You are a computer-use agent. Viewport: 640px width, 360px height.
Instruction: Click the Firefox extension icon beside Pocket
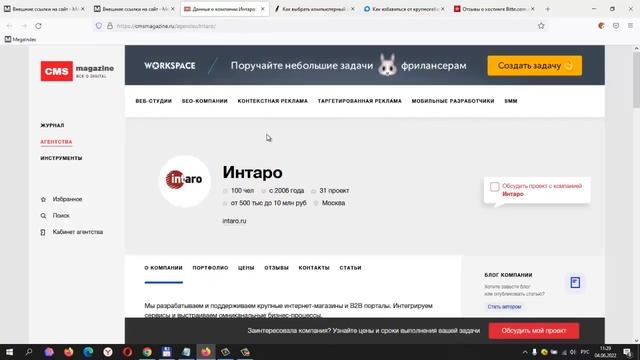coord(601,26)
